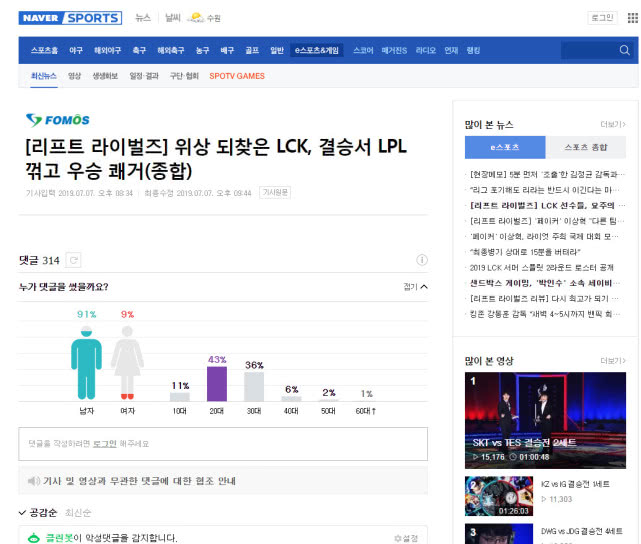Viewport: 641px width, 544px height.
Task: Open the 랭킹 menu
Action: [473, 50]
